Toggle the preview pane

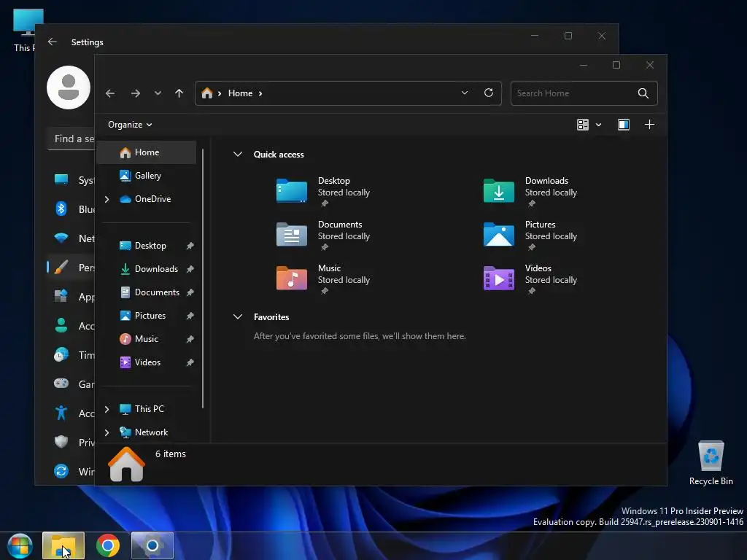click(x=624, y=125)
